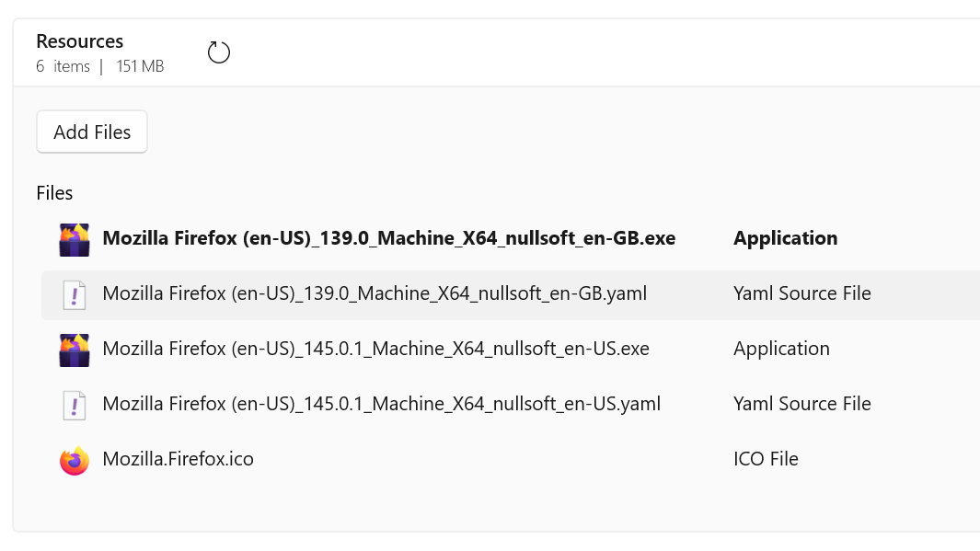Click the 139.0 en-GB yaml file icon
The width and height of the screenshot is (980, 551).
click(75, 294)
